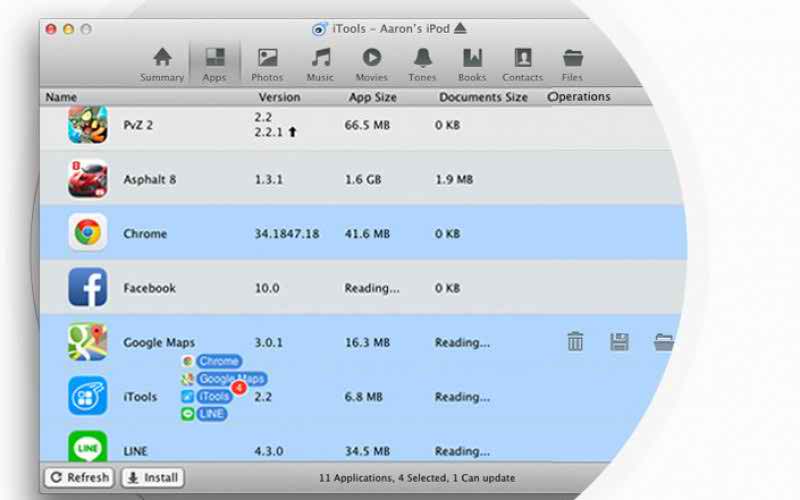This screenshot has height=500, width=800.
Task: Sort by Name column header
Action: (x=61, y=97)
